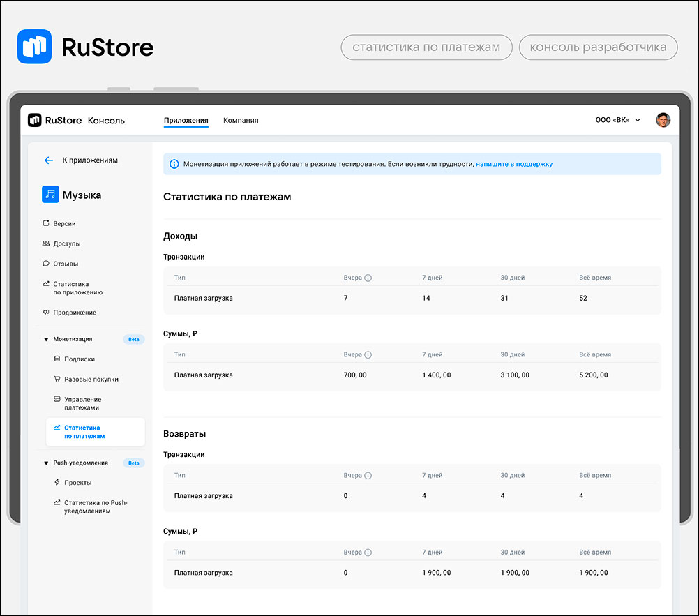
Task: Open Разовые покупки page
Action: [x=91, y=380]
